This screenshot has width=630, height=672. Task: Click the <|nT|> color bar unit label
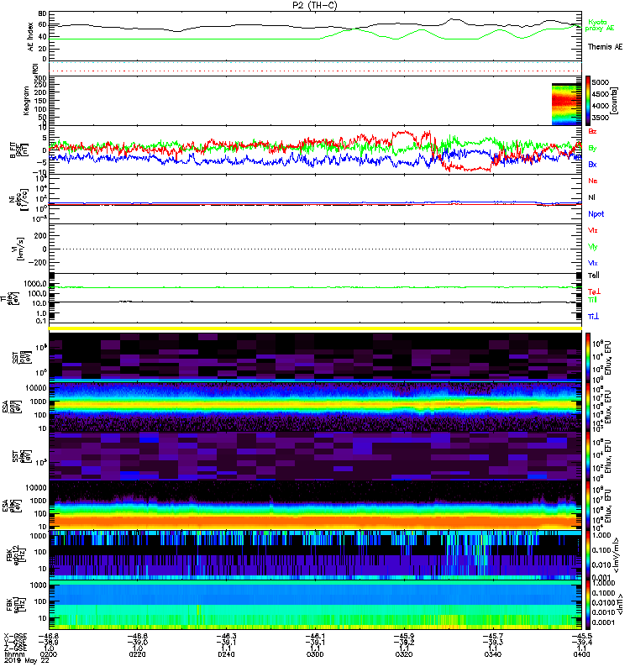619,605
